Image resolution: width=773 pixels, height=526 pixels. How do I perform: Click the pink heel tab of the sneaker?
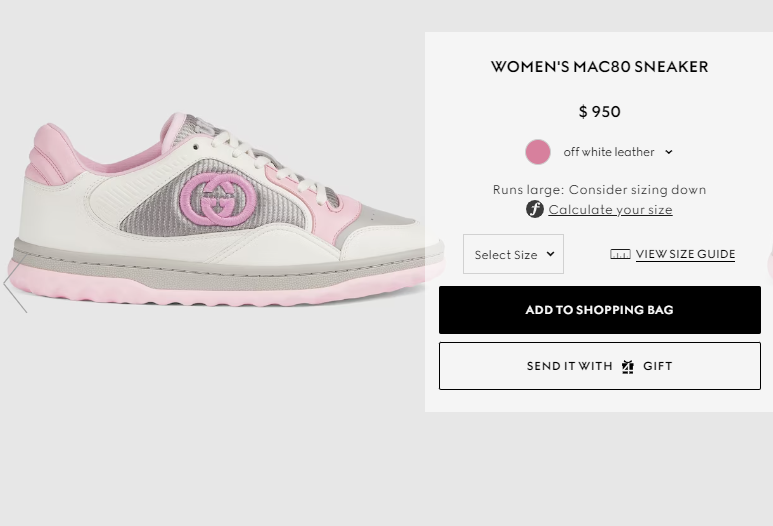pyautogui.click(x=48, y=153)
